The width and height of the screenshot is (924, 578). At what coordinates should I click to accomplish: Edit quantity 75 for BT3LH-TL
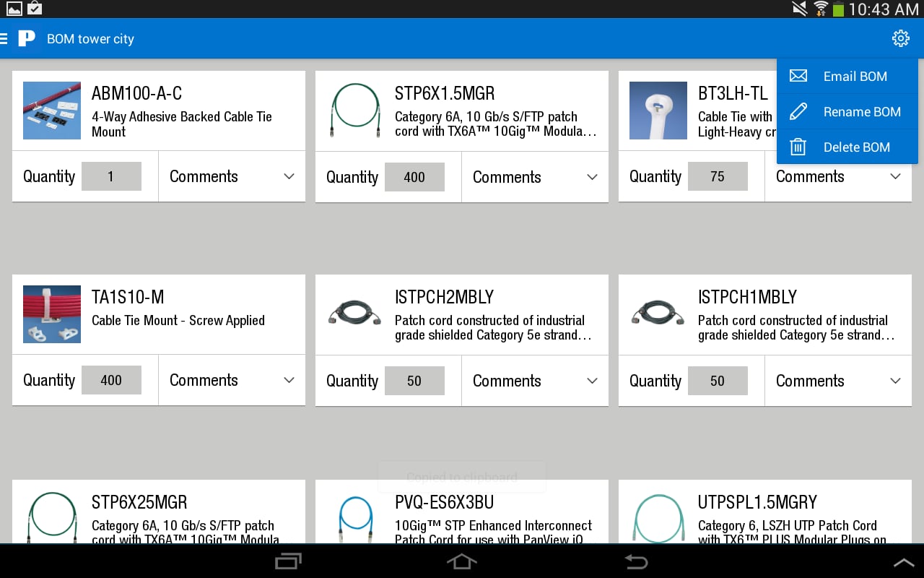click(718, 176)
